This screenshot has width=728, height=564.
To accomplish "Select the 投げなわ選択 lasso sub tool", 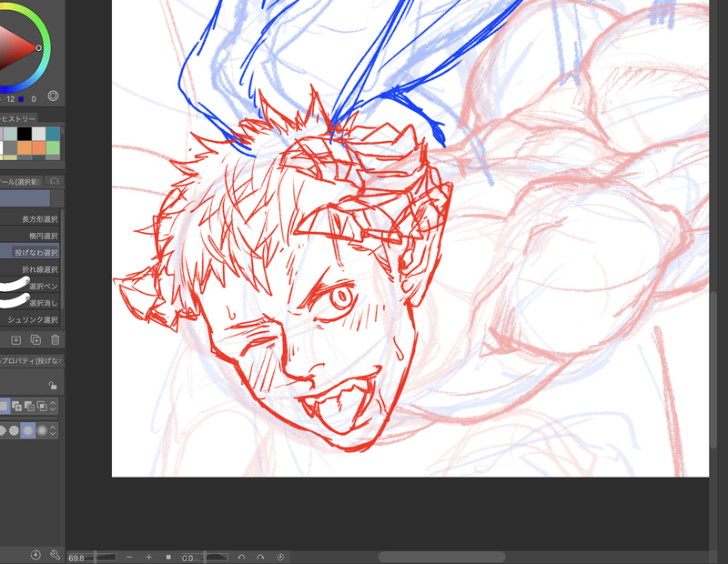I will 30,252.
